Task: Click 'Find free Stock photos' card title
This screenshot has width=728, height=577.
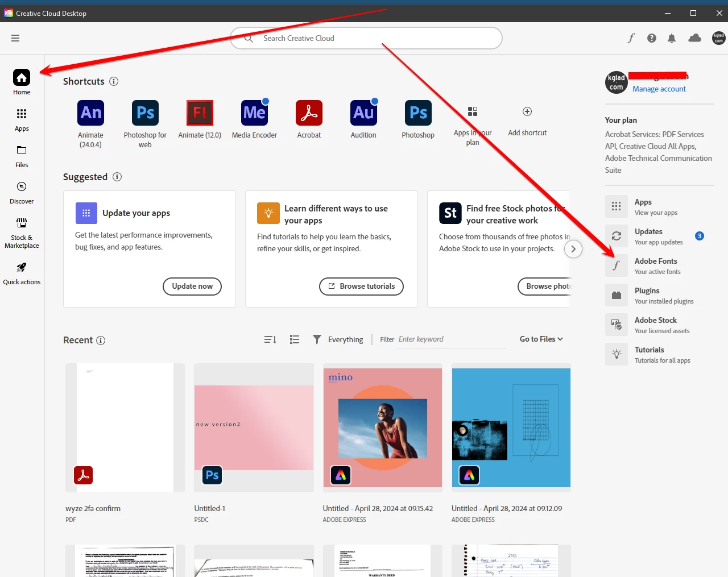Action: click(516, 214)
